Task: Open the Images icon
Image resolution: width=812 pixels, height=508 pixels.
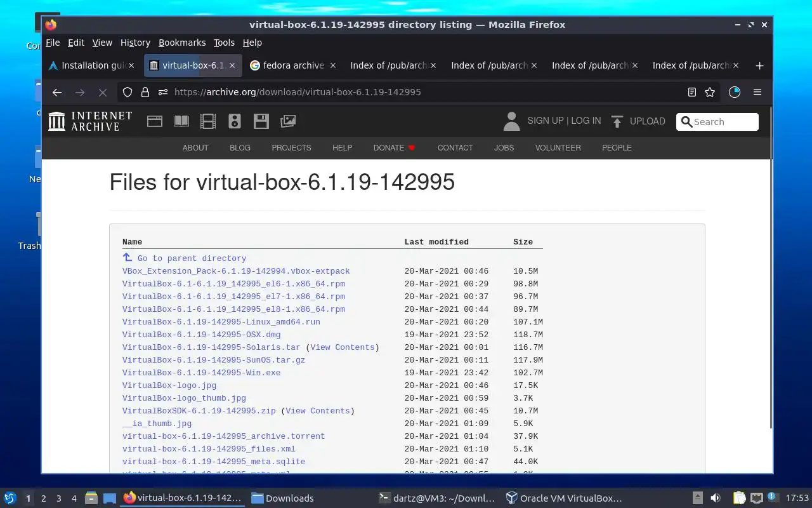Action: pos(288,121)
